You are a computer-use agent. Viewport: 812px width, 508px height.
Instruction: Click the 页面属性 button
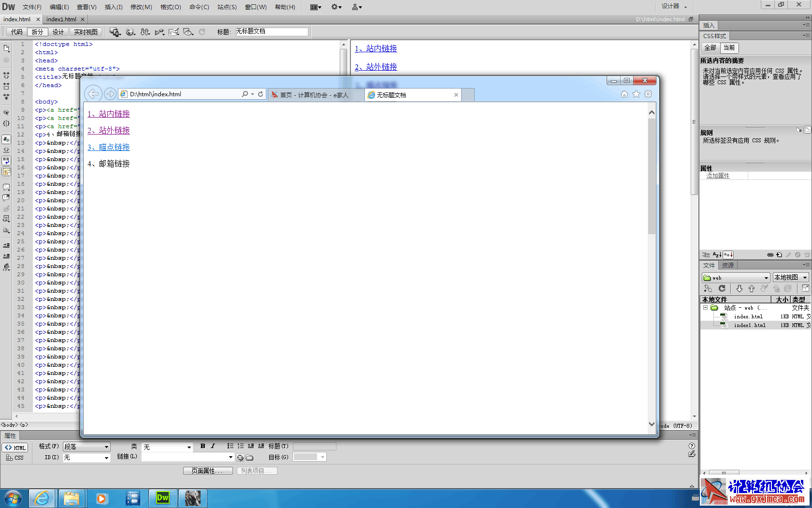208,471
